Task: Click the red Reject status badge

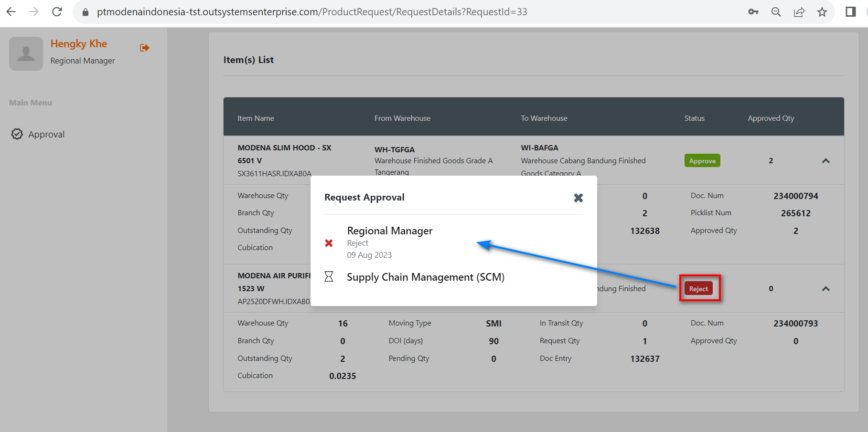Action: coord(698,289)
